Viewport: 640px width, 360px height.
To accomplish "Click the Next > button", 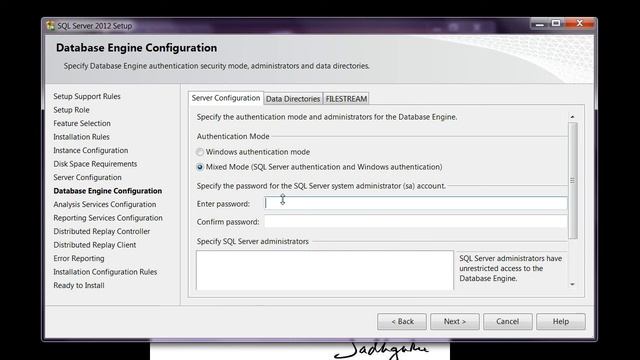I will point(455,322).
